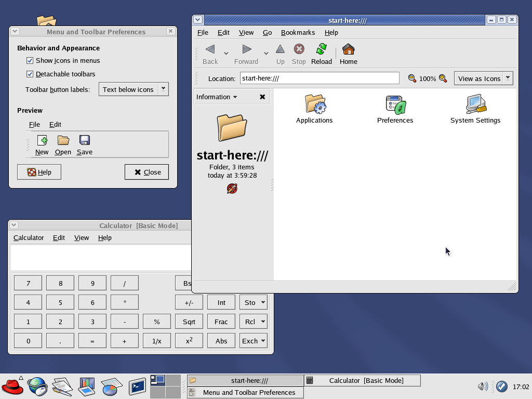Click the Stop loading icon
532x399 pixels.
(x=299, y=49)
